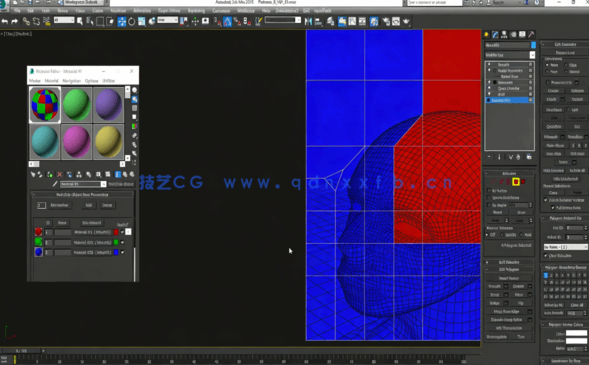Undo the last action in main toolbar
Image resolution: width=589 pixels, height=365 pixels.
point(5,21)
